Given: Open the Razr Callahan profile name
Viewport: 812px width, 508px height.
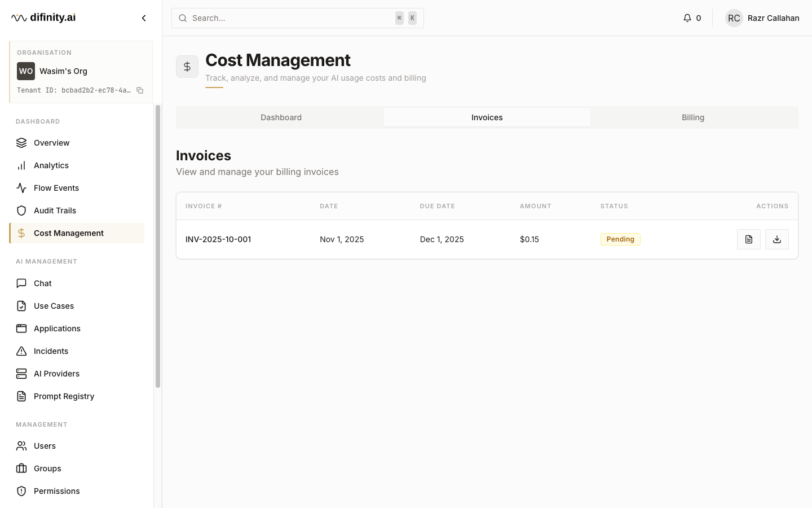Looking at the screenshot, I should pos(774,18).
